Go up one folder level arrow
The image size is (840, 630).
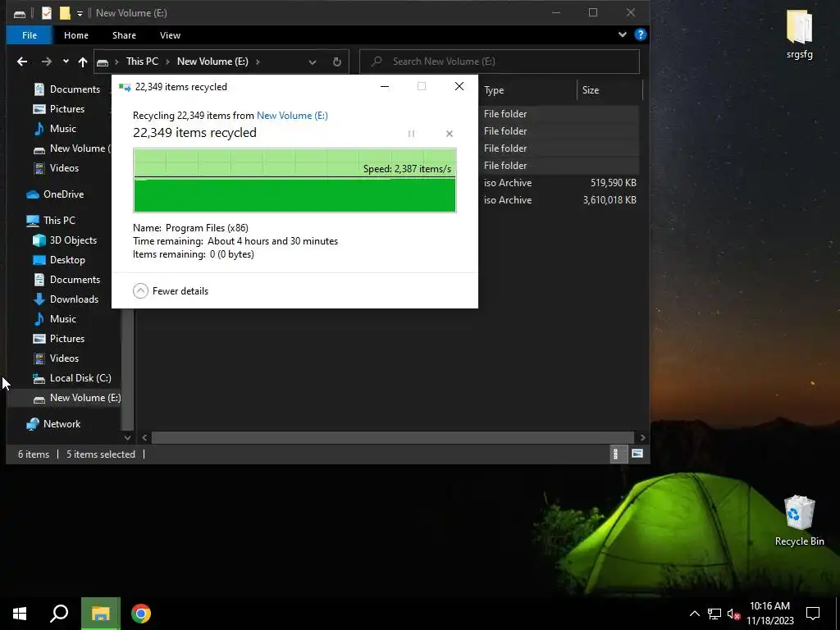[83, 62]
